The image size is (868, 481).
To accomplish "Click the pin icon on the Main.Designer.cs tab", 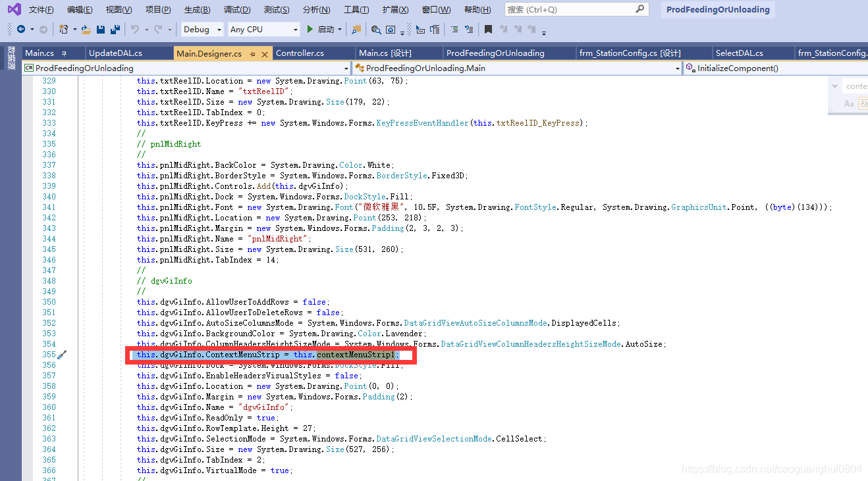I will [x=252, y=54].
